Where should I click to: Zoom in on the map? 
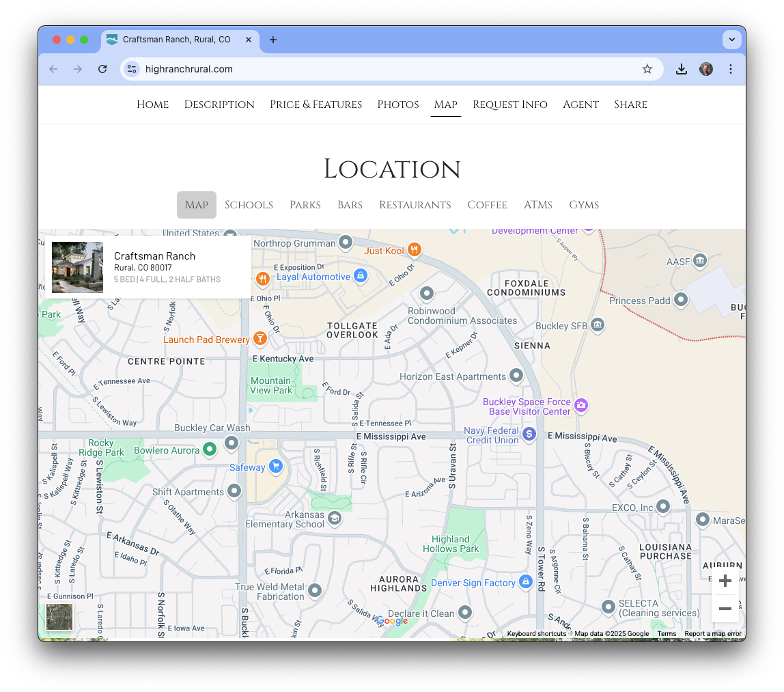coord(725,581)
